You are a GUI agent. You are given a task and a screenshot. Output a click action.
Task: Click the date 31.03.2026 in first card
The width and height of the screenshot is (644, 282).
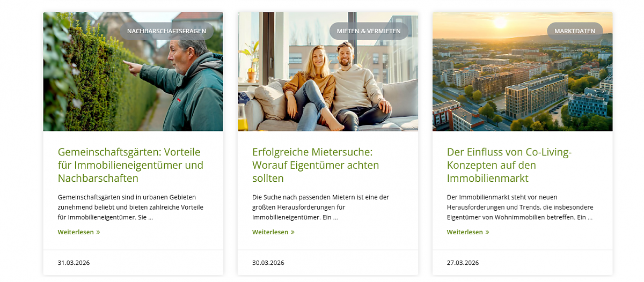[74, 263]
